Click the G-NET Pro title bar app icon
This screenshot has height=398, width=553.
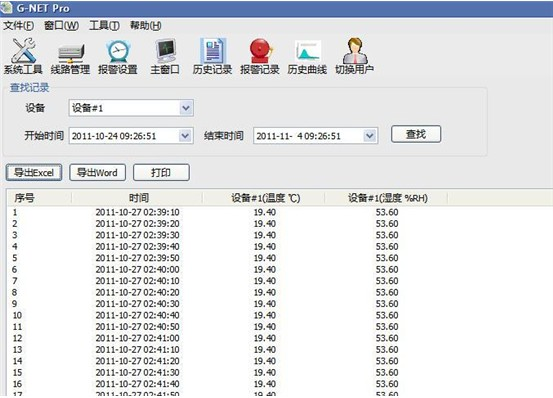(x=7, y=8)
